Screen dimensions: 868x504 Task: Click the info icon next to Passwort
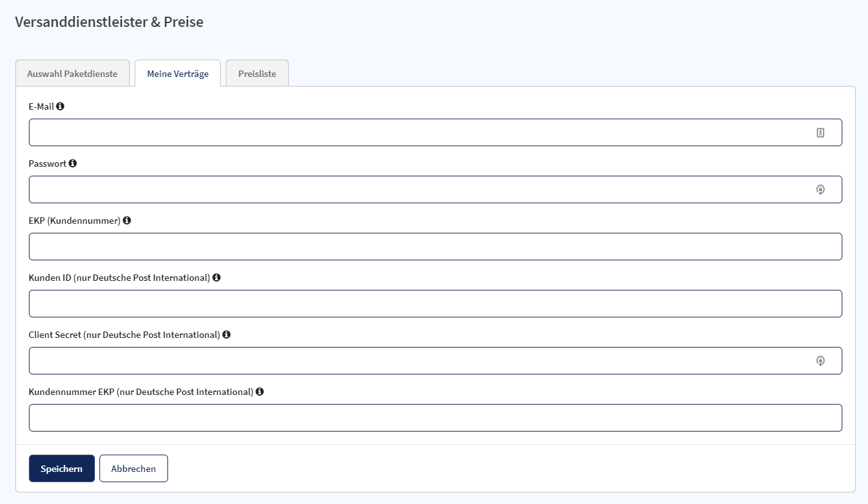pos(72,164)
